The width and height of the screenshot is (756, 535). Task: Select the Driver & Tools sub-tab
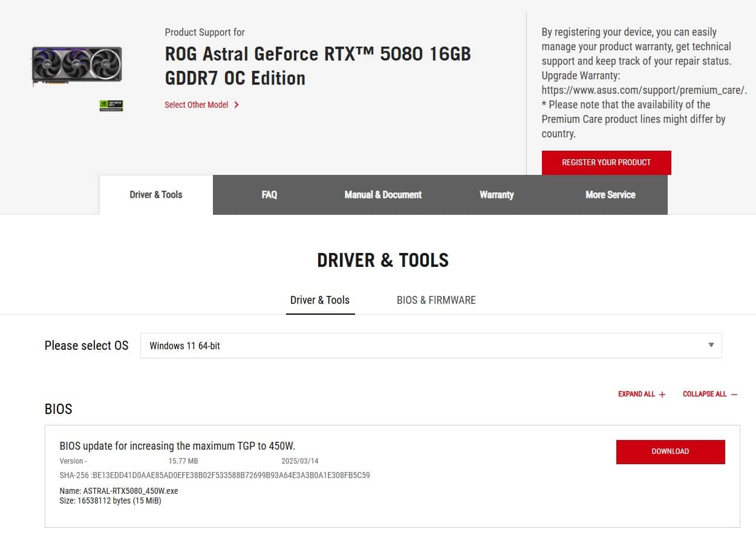point(320,300)
